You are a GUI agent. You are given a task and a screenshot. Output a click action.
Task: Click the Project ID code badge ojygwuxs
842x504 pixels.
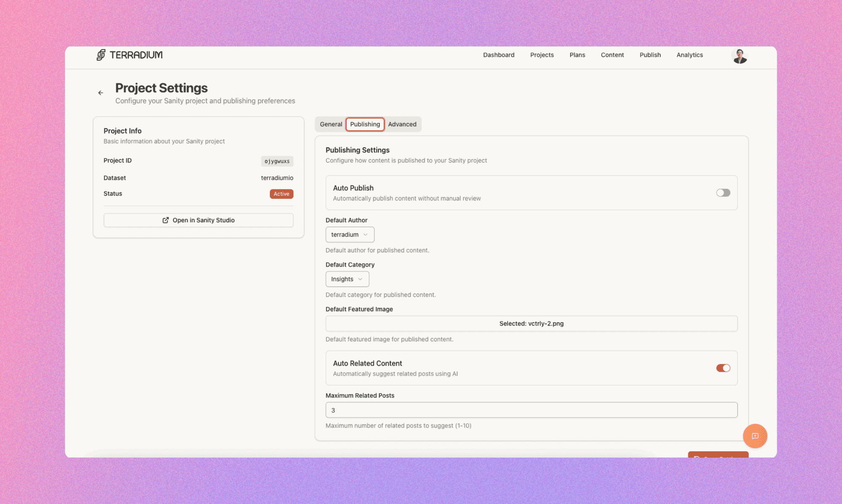point(277,161)
